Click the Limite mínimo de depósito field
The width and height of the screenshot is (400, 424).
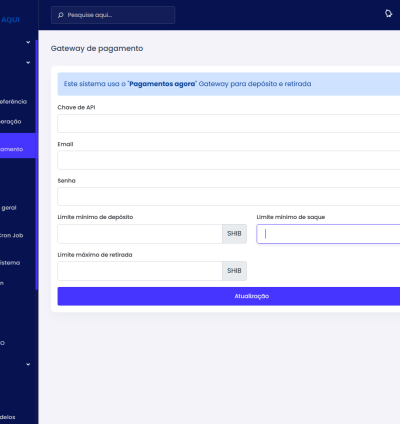click(x=140, y=234)
